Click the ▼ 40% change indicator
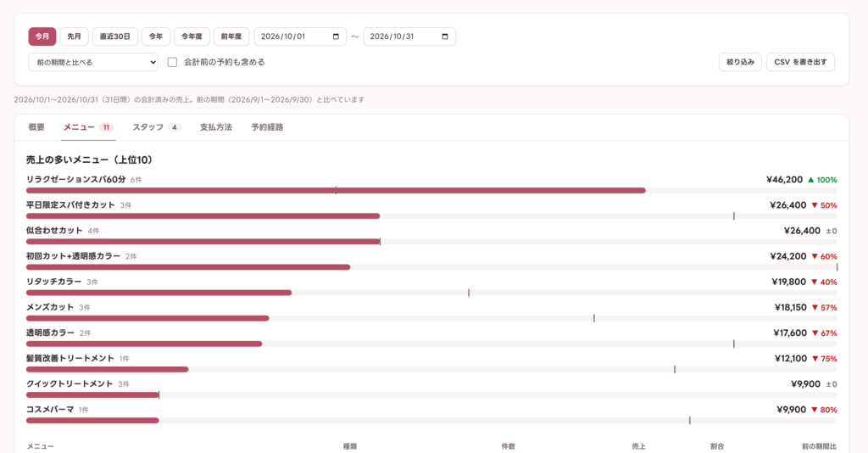The height and width of the screenshot is (453, 868). tap(824, 282)
